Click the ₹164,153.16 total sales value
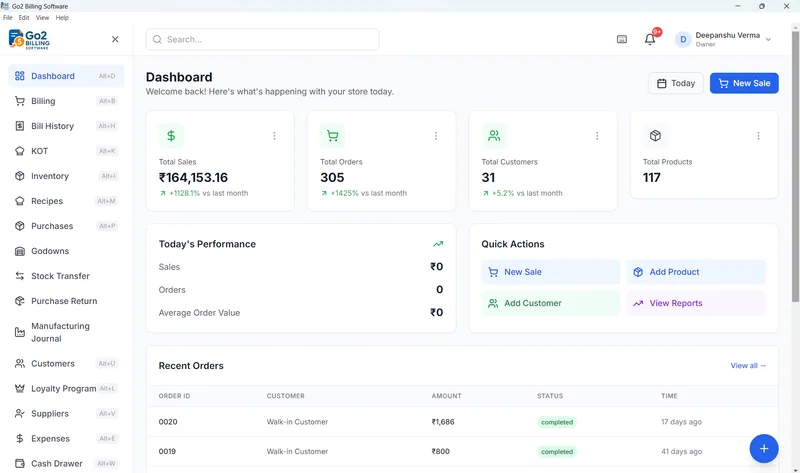The image size is (800, 473). tap(193, 178)
